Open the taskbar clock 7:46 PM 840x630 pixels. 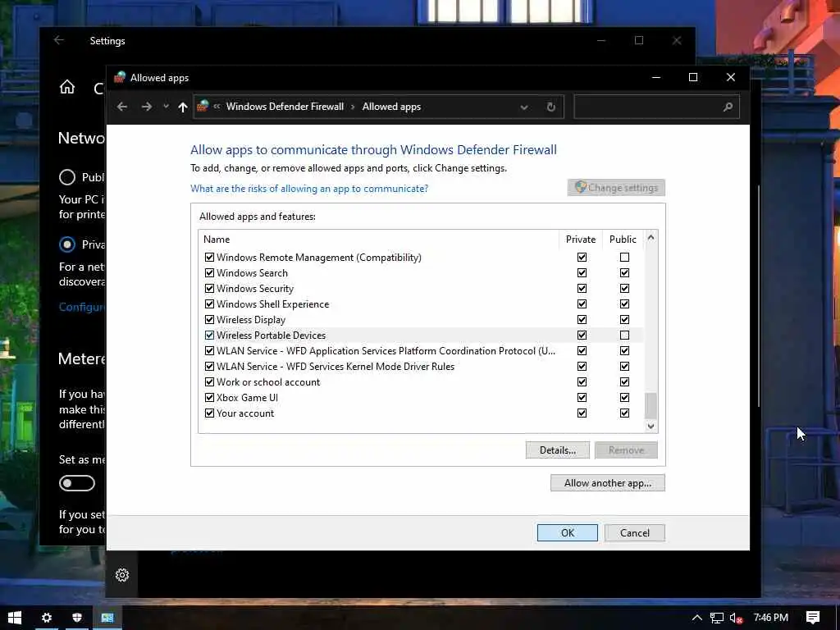click(x=770, y=618)
